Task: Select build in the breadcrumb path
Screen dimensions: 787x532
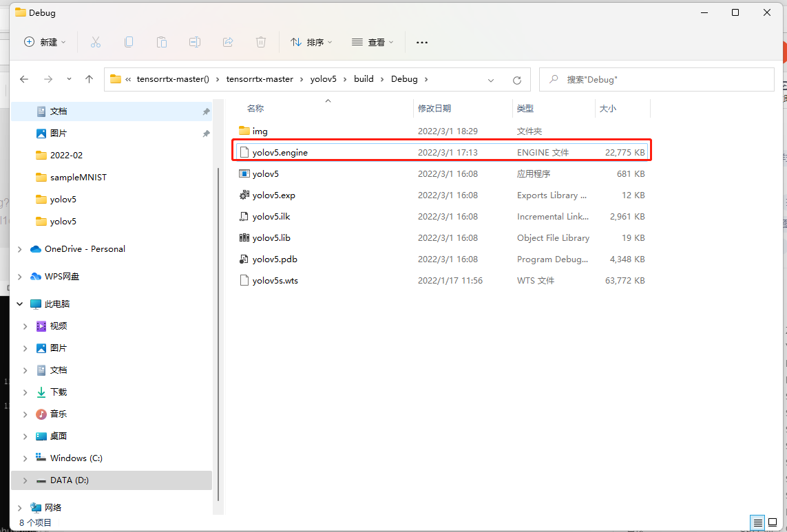Action: pyautogui.click(x=364, y=79)
